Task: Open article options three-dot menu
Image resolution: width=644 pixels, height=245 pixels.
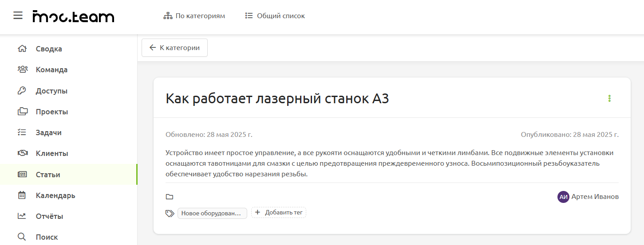Action: click(609, 98)
